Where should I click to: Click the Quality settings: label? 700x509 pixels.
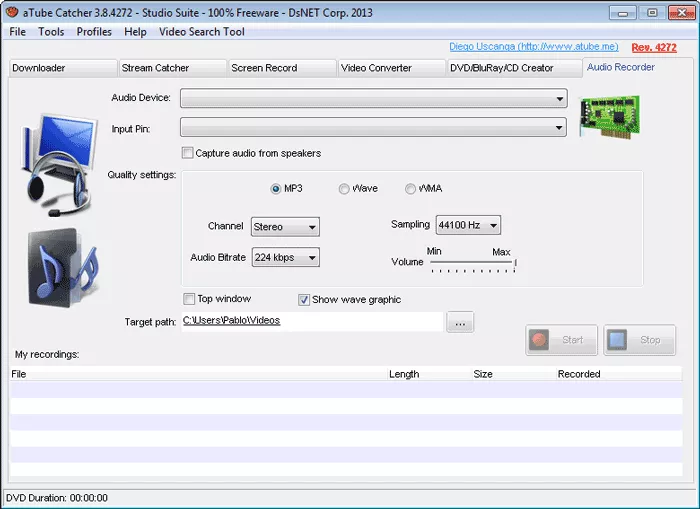(x=142, y=175)
